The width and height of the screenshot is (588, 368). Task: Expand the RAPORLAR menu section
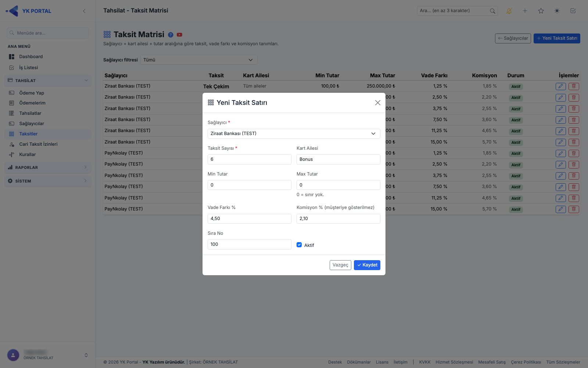tap(48, 167)
